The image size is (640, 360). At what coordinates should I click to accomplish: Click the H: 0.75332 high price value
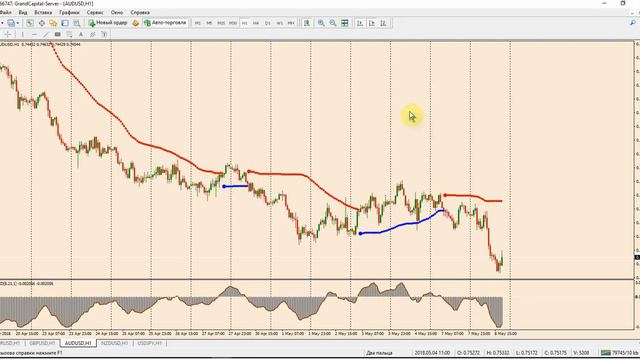click(x=498, y=353)
